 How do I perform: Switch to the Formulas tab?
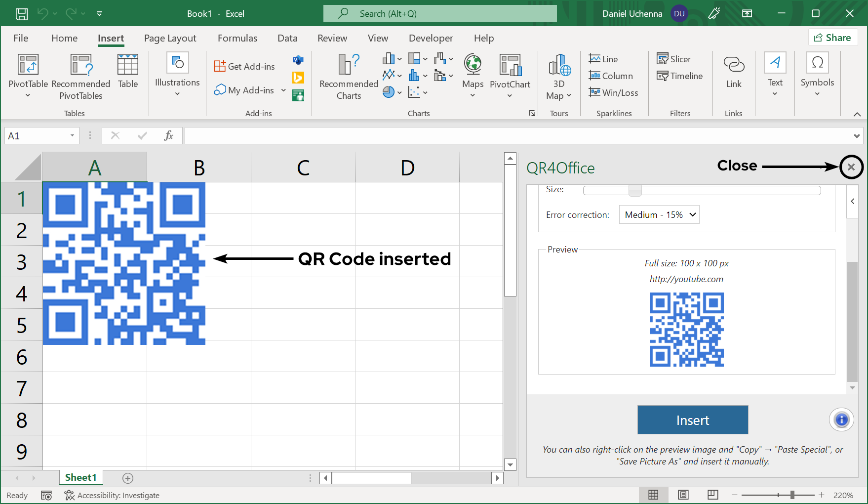coord(237,38)
